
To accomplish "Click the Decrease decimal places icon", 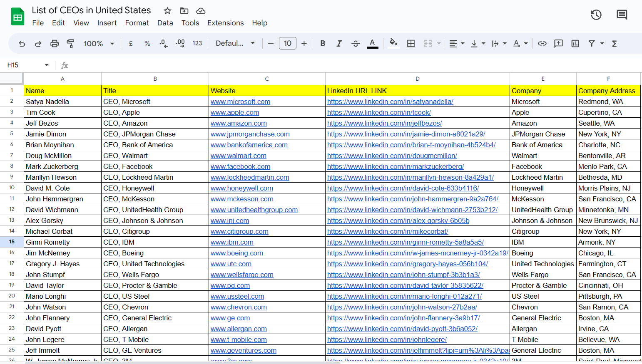I will tap(164, 43).
